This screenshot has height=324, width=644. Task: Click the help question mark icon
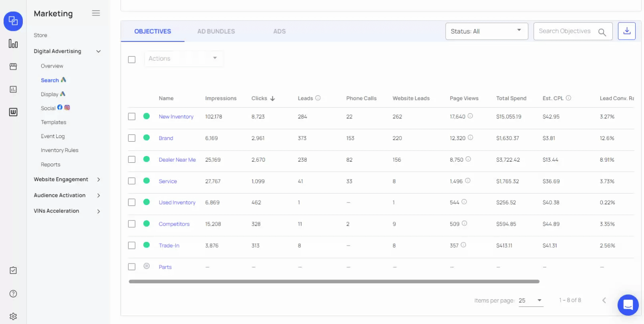13,294
